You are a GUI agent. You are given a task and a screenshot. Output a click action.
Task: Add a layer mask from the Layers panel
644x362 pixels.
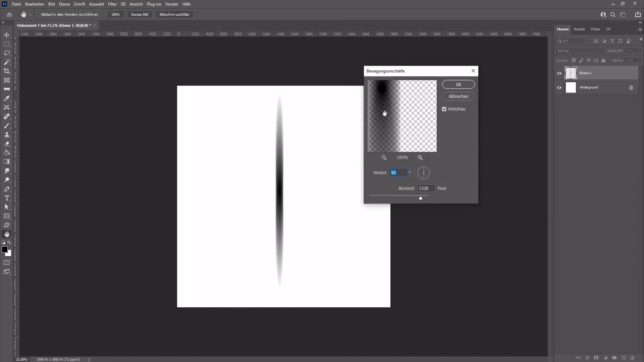pos(596,358)
